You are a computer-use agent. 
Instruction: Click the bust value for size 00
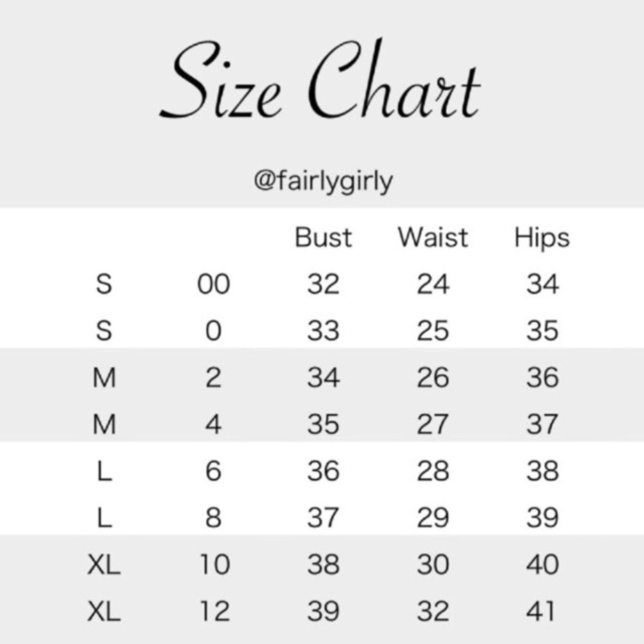coord(323,284)
